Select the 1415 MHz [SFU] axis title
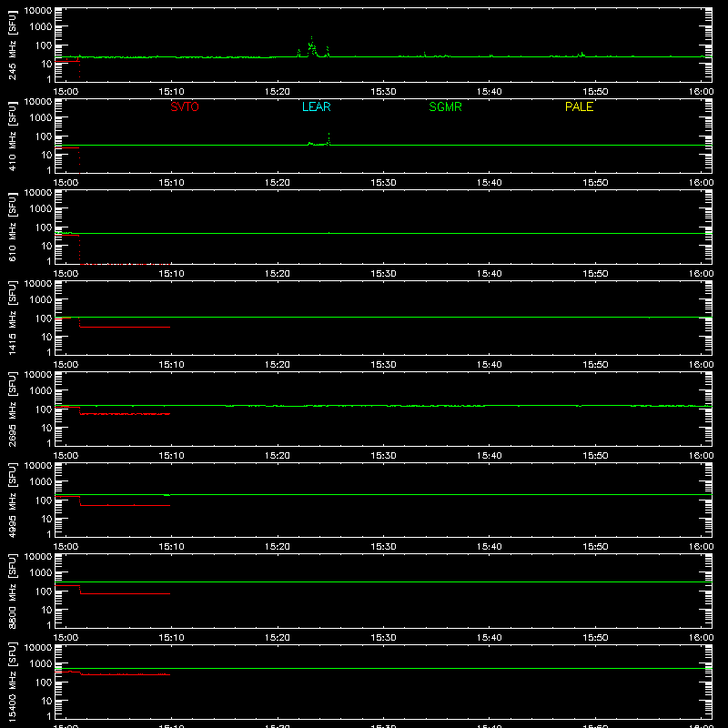The width and height of the screenshot is (728, 728). click(x=12, y=318)
